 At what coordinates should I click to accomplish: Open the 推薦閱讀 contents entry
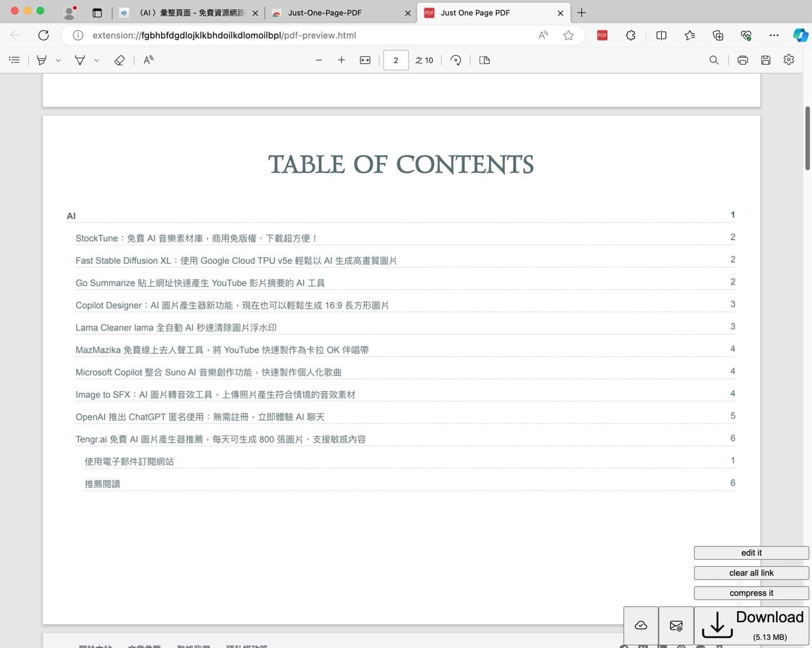coord(410,484)
